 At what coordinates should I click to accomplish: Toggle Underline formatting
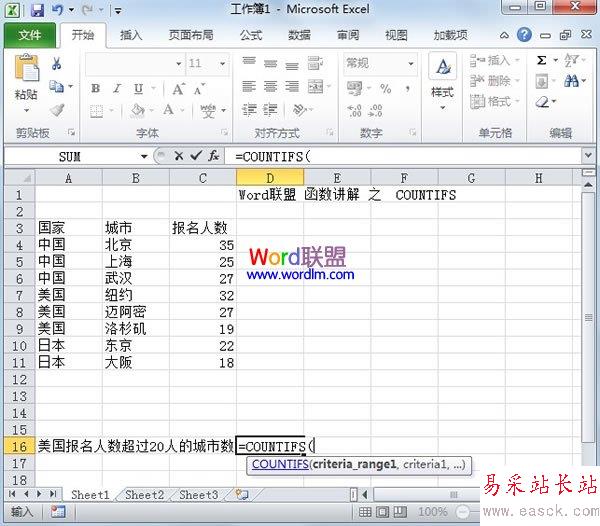point(139,89)
